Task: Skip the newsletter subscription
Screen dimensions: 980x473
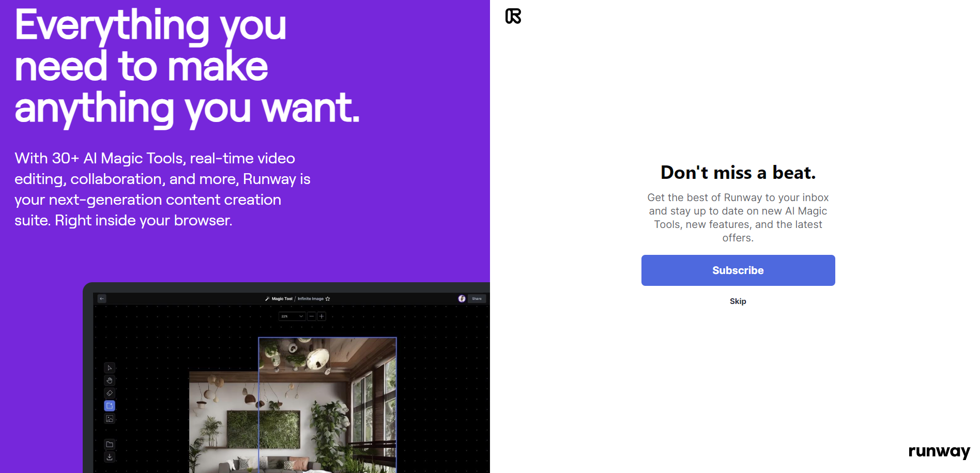Action: [738, 301]
